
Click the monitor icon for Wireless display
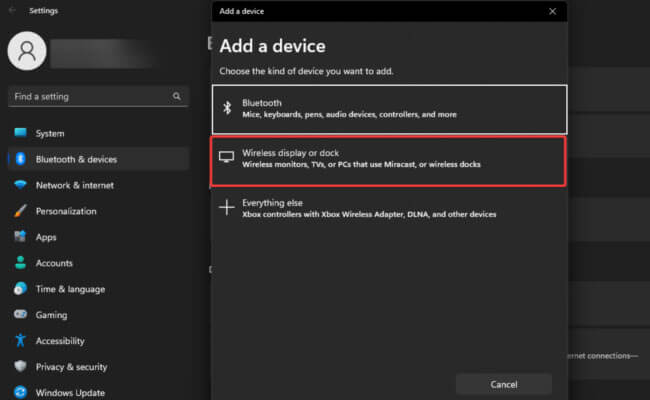point(226,157)
